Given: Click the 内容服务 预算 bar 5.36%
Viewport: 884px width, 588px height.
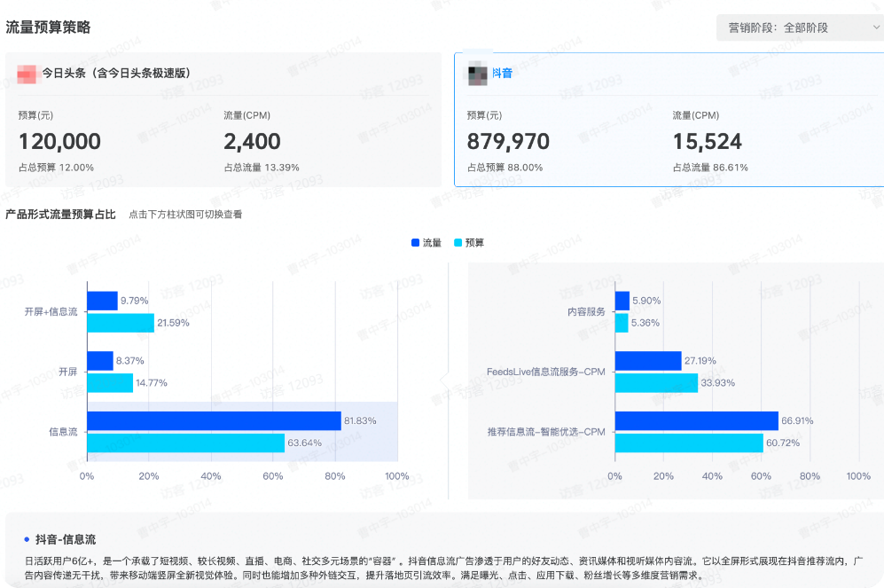Looking at the screenshot, I should pyautogui.click(x=622, y=323).
